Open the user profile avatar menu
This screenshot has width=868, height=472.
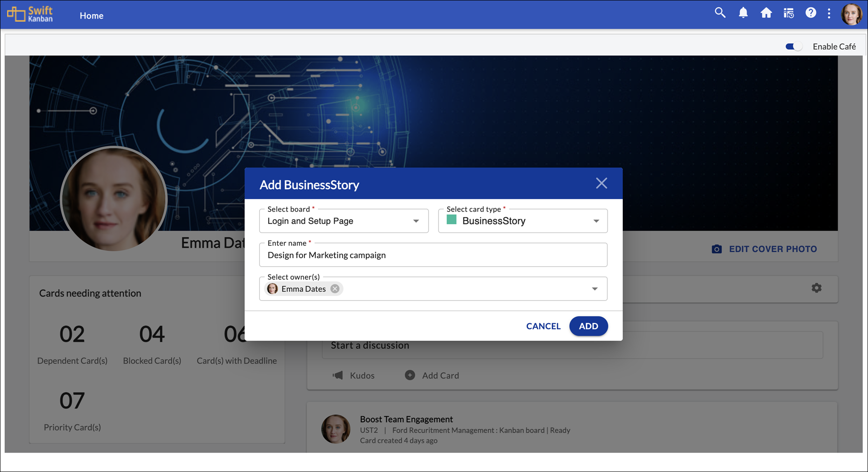point(851,14)
